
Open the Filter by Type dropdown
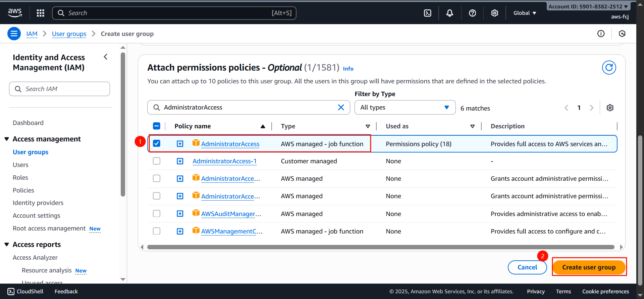405,108
